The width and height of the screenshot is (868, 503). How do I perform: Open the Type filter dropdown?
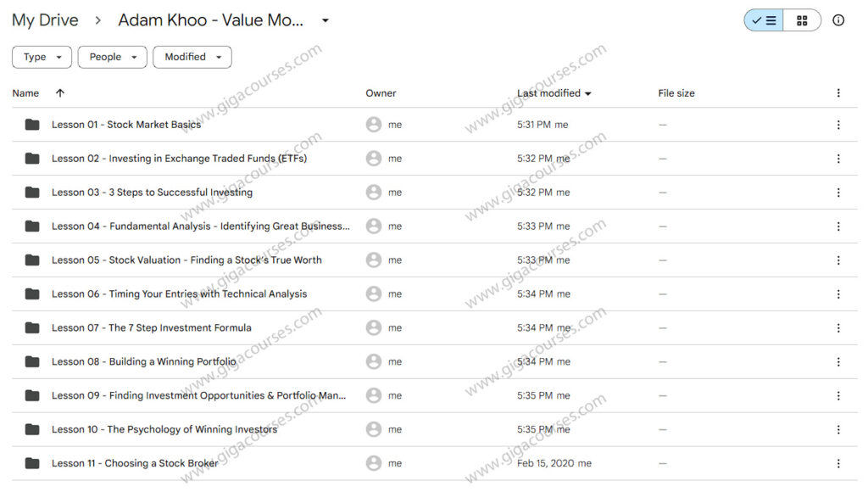click(42, 57)
